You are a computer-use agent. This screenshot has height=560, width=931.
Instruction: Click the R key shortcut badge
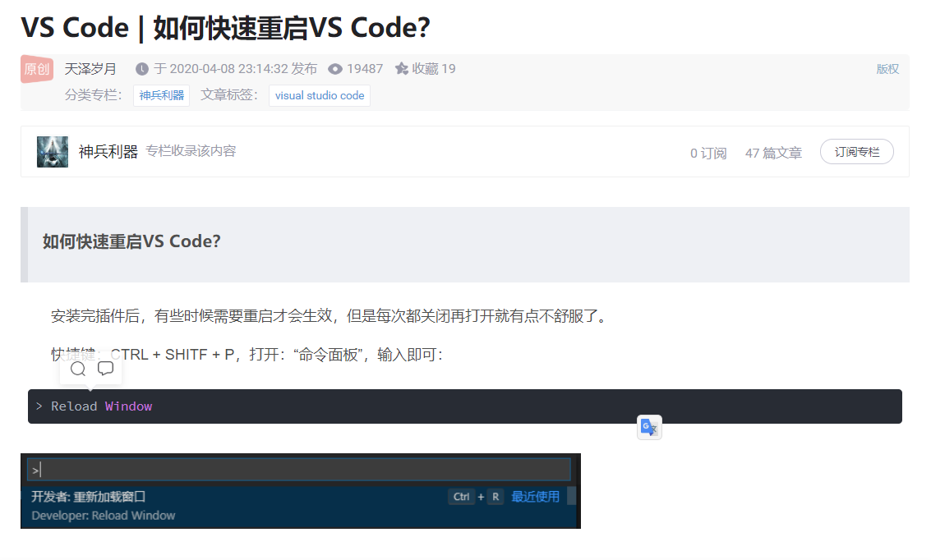pos(495,497)
